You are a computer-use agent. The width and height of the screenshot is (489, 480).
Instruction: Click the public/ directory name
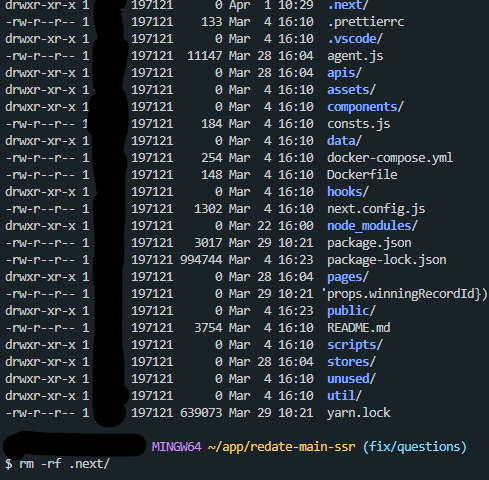coord(351,311)
